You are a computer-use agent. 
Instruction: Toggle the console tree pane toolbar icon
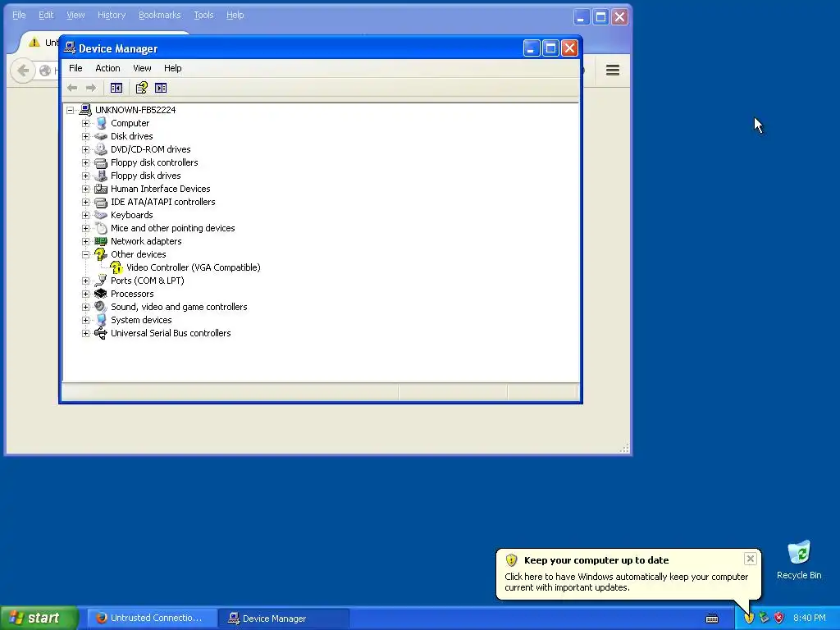coord(116,88)
